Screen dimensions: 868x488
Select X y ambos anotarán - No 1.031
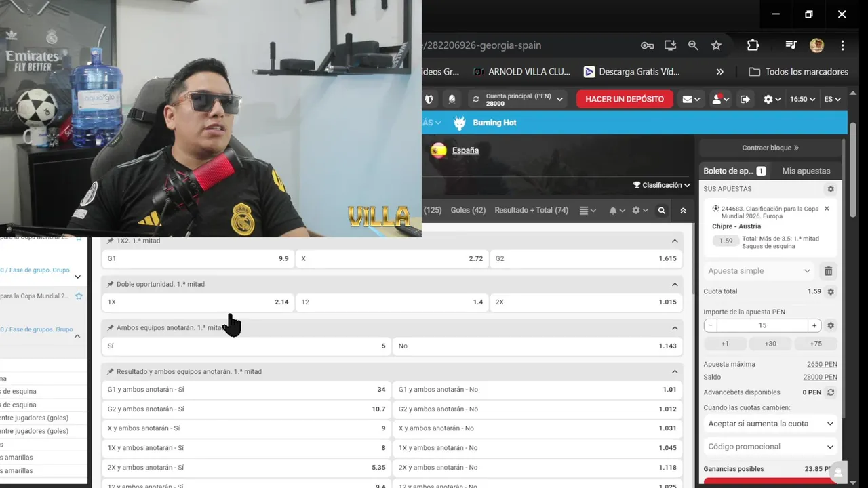click(x=538, y=428)
